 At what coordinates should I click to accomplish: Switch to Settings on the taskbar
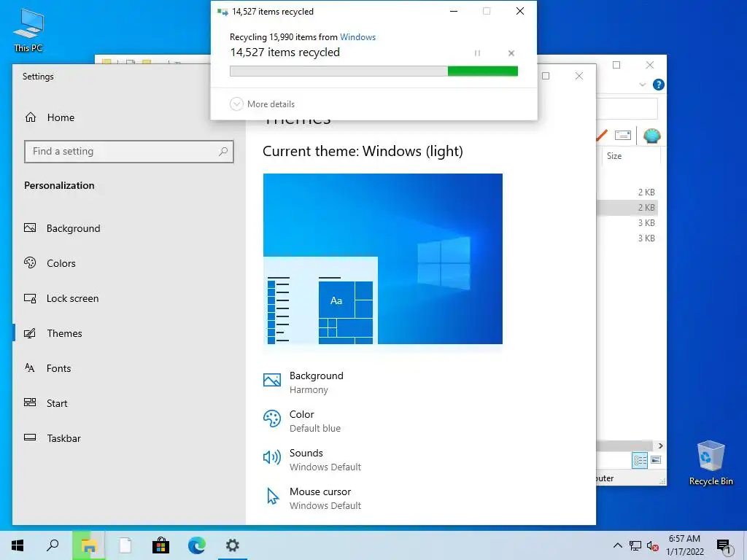pyautogui.click(x=233, y=545)
